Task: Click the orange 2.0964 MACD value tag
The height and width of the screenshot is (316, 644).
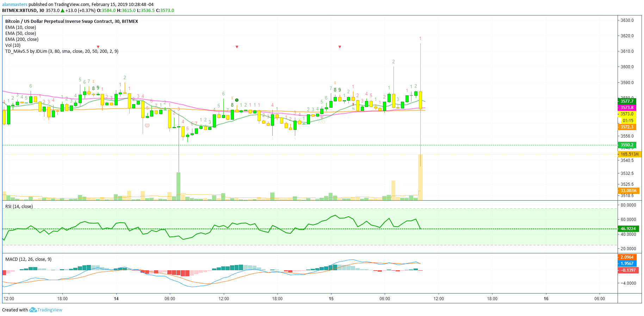Action: pyautogui.click(x=627, y=257)
